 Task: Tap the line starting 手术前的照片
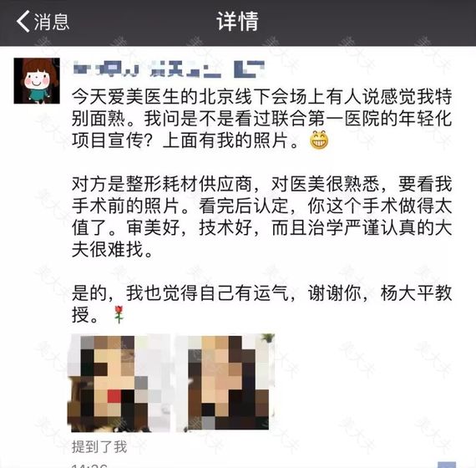(x=262, y=206)
